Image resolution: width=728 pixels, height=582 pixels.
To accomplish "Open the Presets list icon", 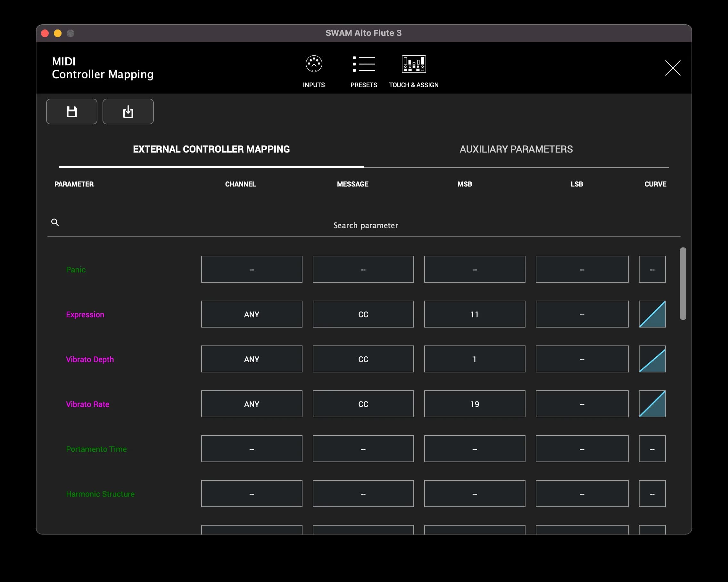I will [364, 64].
